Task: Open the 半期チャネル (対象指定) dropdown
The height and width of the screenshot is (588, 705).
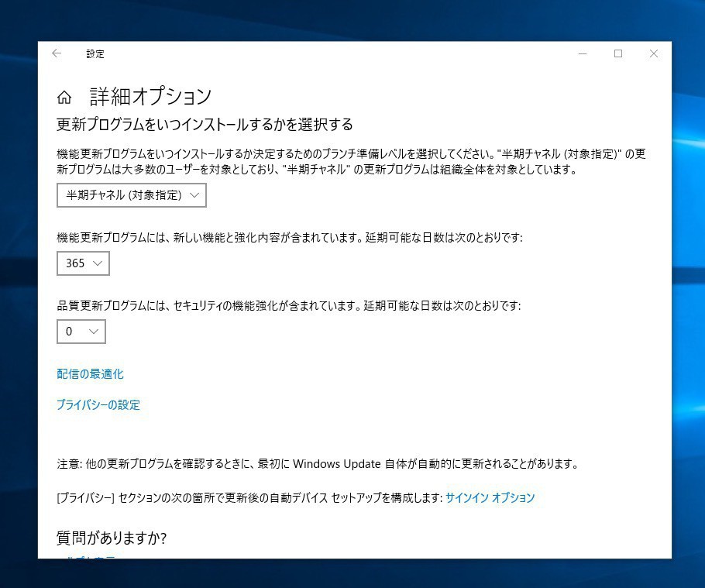Action: point(132,195)
